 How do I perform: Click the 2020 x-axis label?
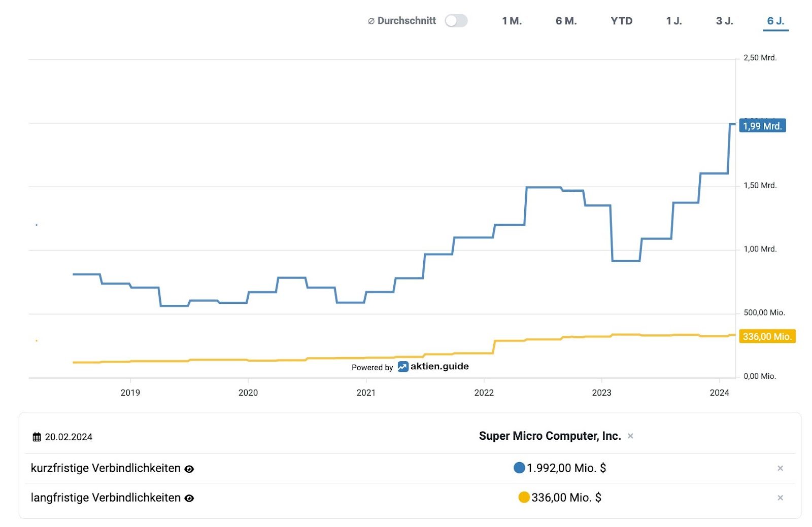pos(248,393)
